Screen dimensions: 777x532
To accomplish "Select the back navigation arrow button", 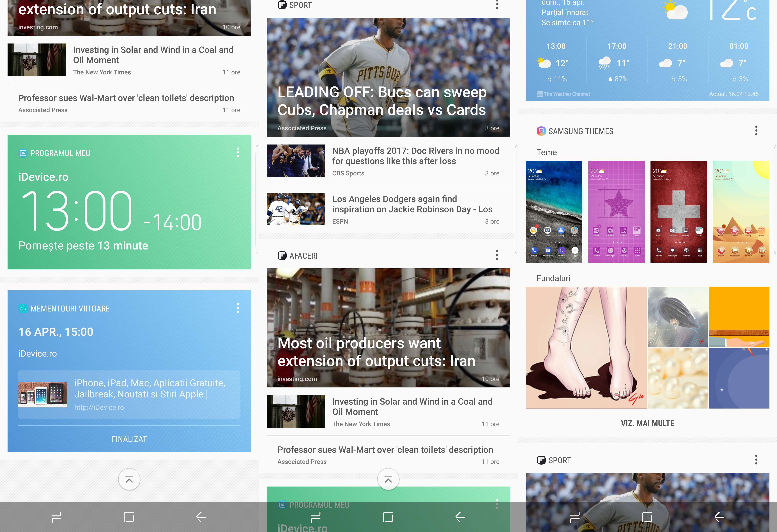I will (x=201, y=517).
